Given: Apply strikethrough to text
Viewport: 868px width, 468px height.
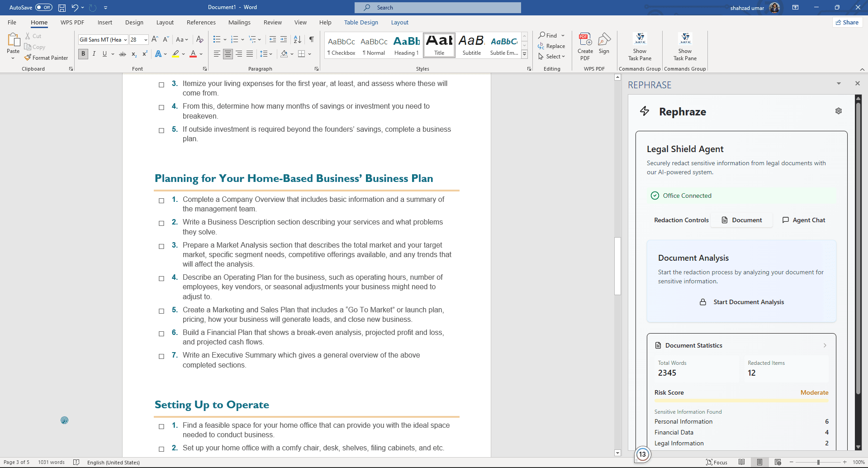Looking at the screenshot, I should 122,54.
